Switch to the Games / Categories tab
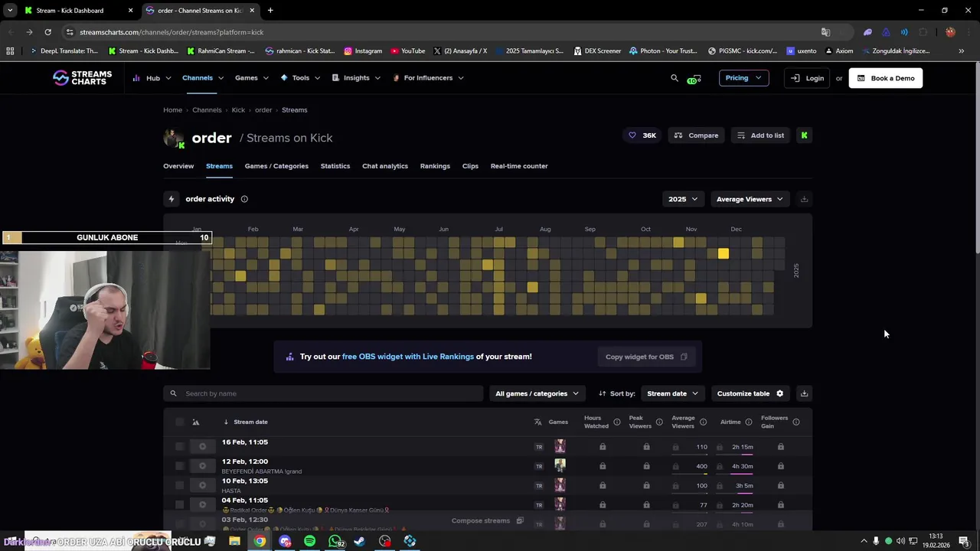 [276, 166]
